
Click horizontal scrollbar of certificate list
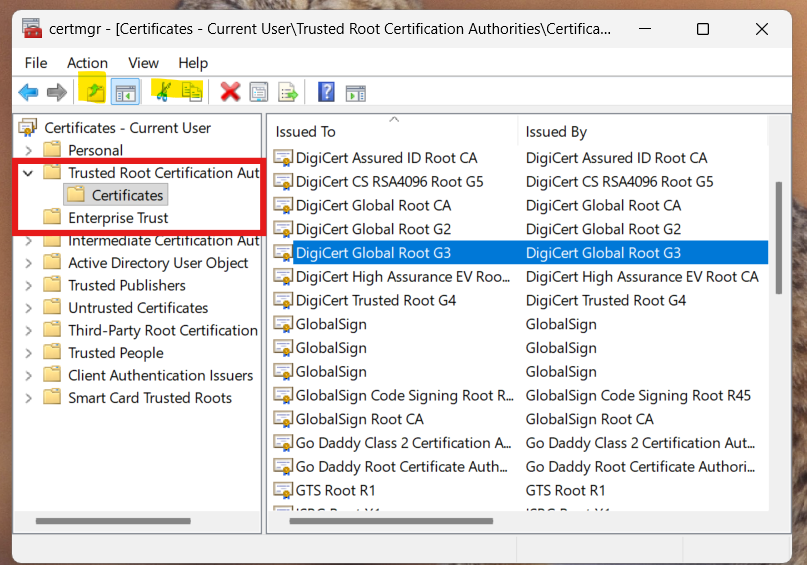coord(391,521)
